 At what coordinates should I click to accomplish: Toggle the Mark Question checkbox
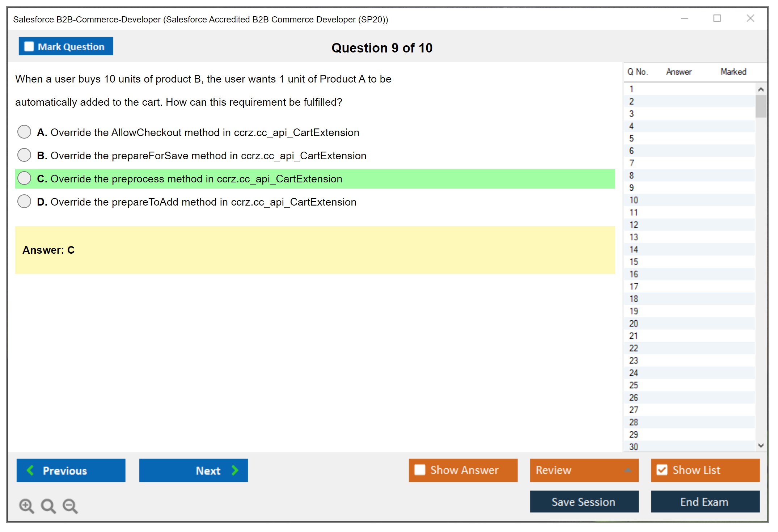pos(29,46)
